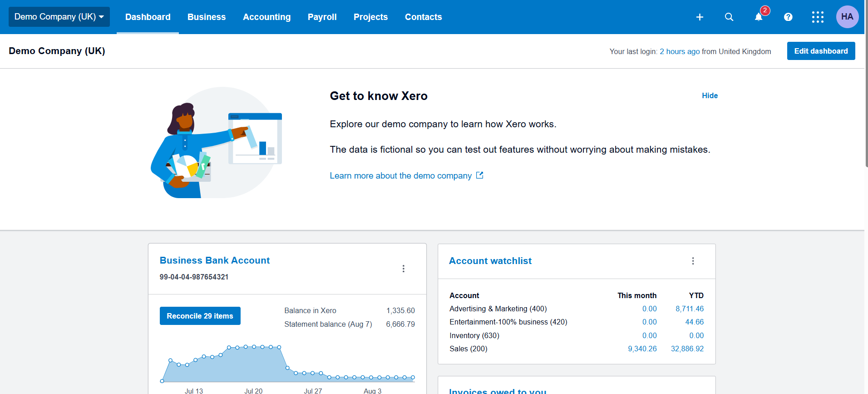Click bank account number 99-04-04-987654321

(194, 277)
